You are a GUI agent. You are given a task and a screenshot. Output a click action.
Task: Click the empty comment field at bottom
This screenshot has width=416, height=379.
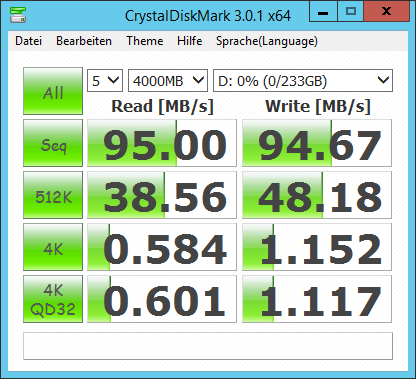208,346
